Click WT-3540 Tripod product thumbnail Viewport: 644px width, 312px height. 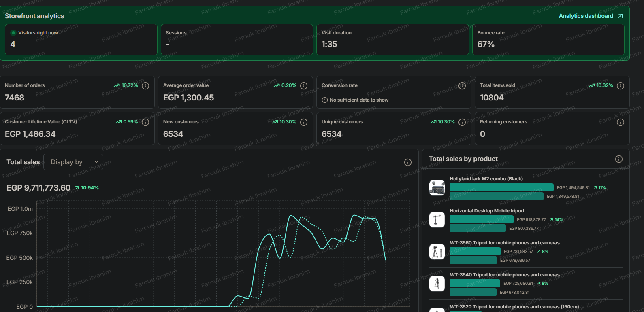point(437,284)
